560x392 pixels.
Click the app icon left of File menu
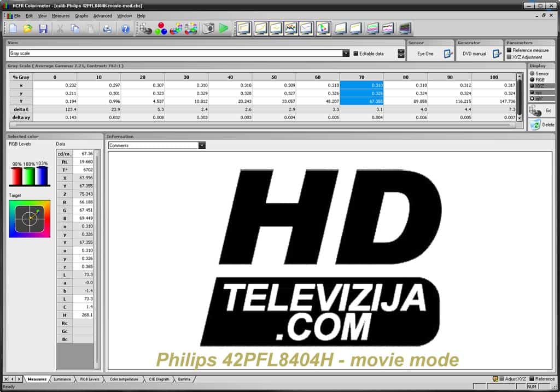(9, 16)
